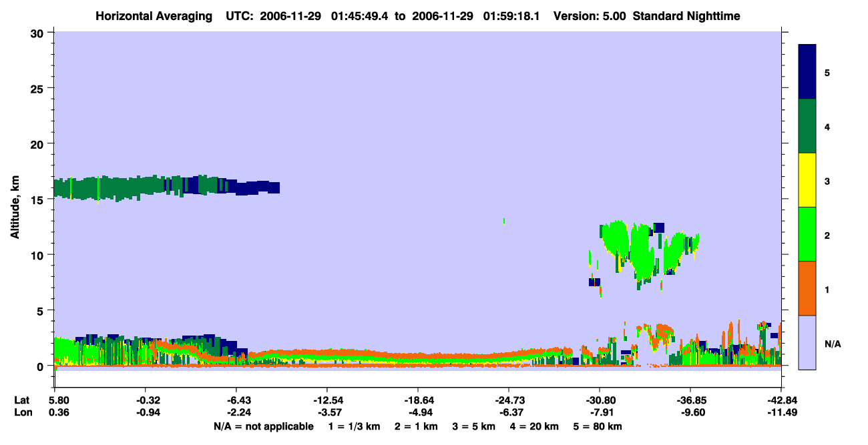
Task: Click the '4 = 20 km' footnote
Action: (x=535, y=426)
